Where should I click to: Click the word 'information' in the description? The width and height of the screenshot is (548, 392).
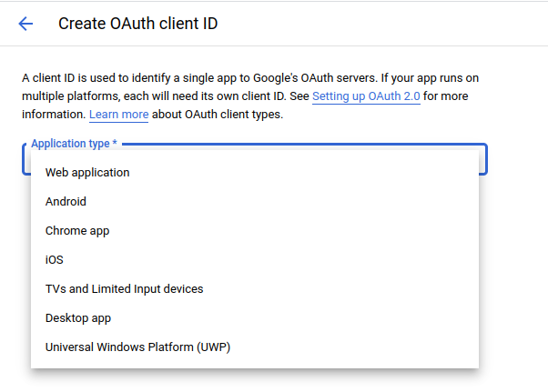[x=53, y=115]
